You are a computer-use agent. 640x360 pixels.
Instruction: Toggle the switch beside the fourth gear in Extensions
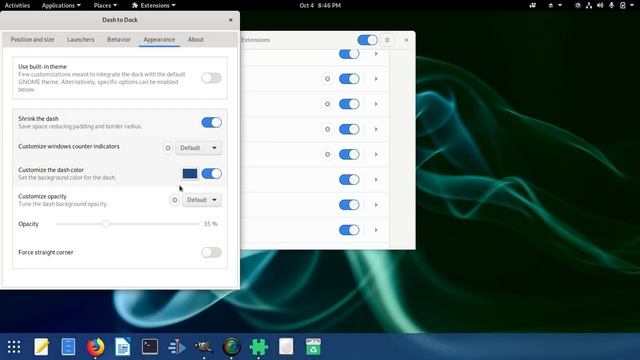click(x=349, y=154)
